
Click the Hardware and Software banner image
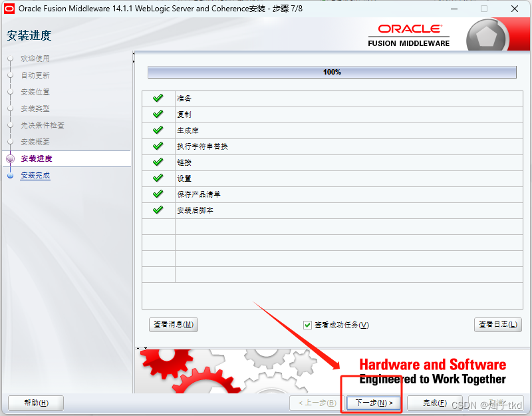pyautogui.click(x=332, y=371)
